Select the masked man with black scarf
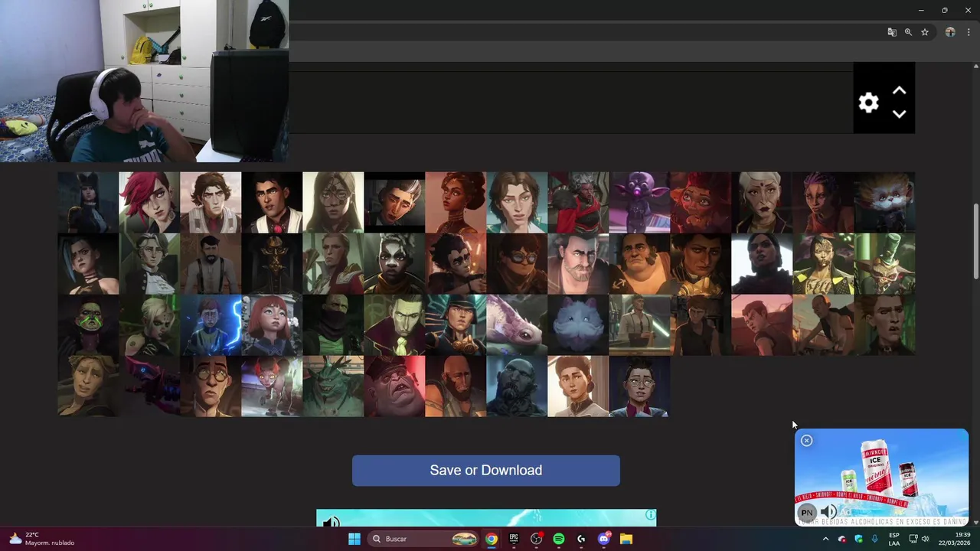This screenshot has width=980, height=551. (x=333, y=324)
